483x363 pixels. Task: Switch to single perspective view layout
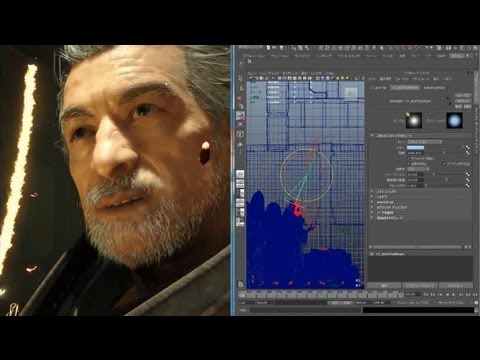tap(240, 174)
